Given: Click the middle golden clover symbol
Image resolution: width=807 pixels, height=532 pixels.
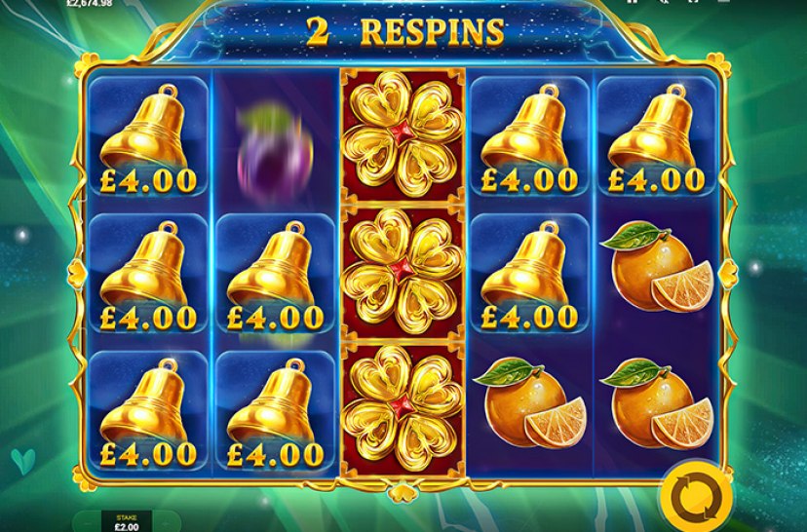Looking at the screenshot, I should (x=403, y=273).
